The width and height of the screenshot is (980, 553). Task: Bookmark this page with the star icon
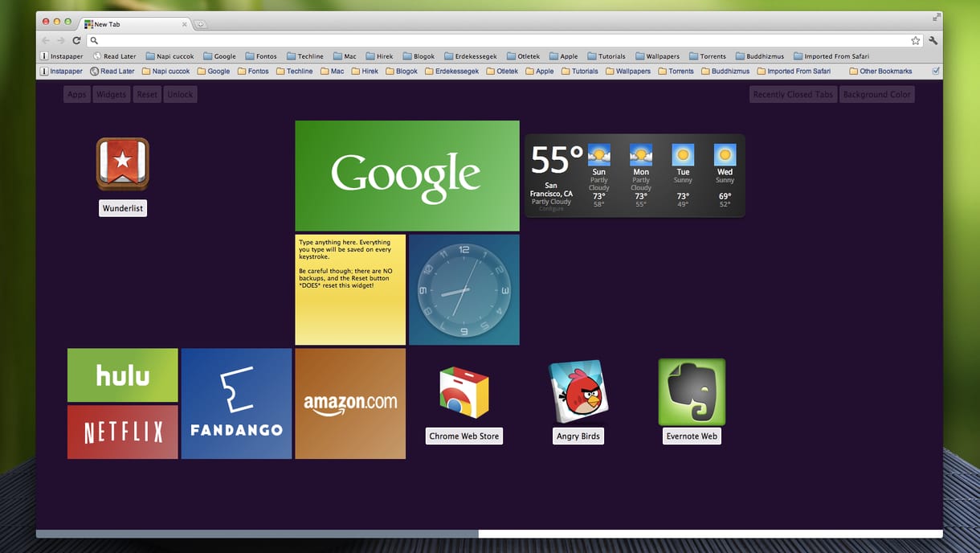tap(916, 40)
